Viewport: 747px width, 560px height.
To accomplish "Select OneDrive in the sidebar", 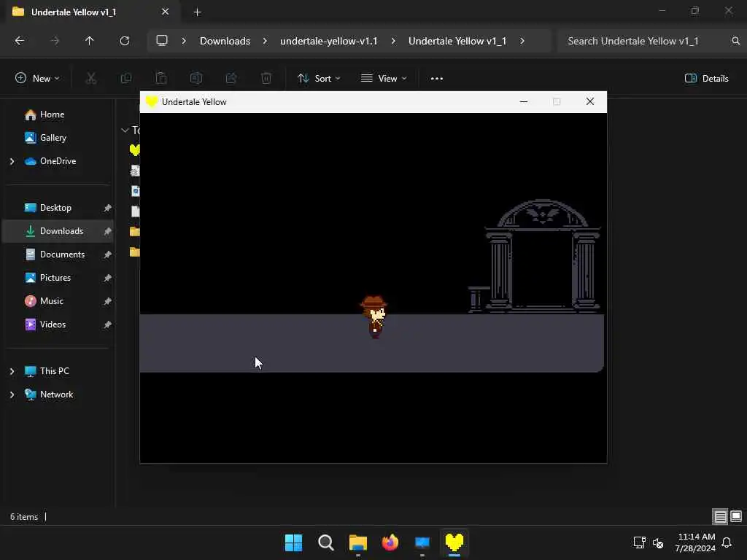I will [58, 161].
